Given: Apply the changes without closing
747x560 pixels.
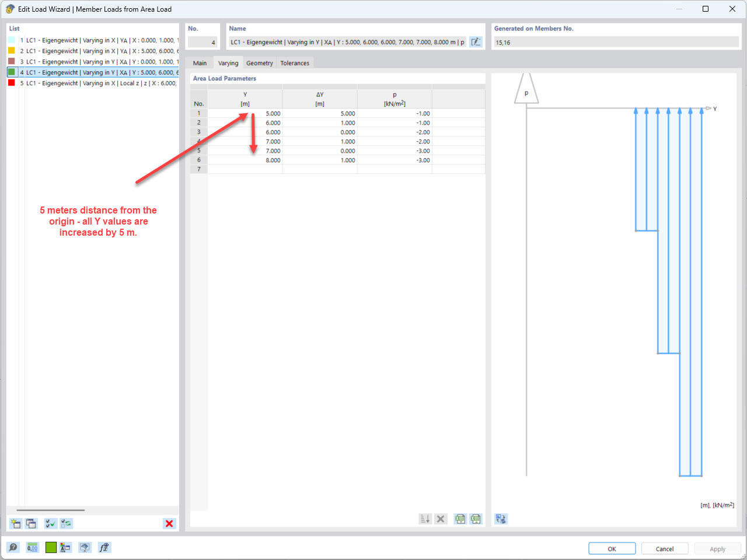Looking at the screenshot, I should (717, 548).
